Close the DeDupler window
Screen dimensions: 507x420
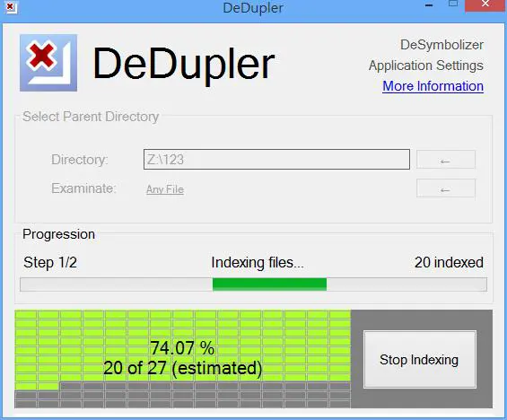[485, 4]
